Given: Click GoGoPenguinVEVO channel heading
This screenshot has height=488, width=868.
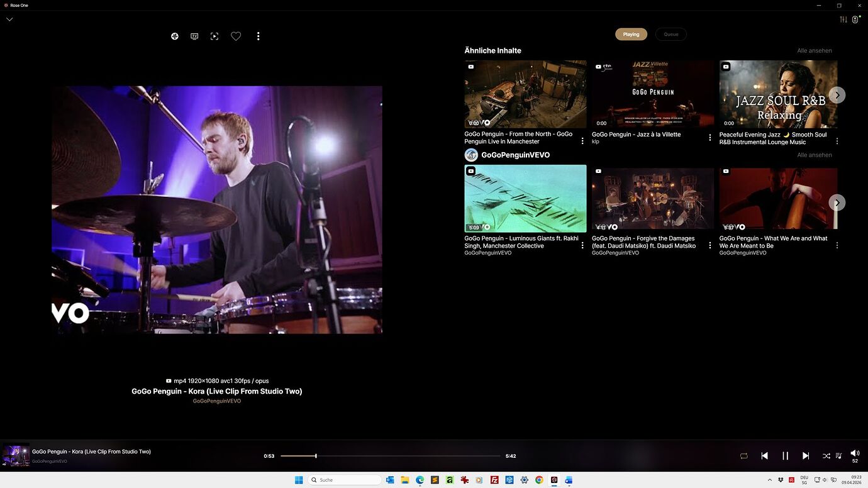Looking at the screenshot, I should (516, 155).
